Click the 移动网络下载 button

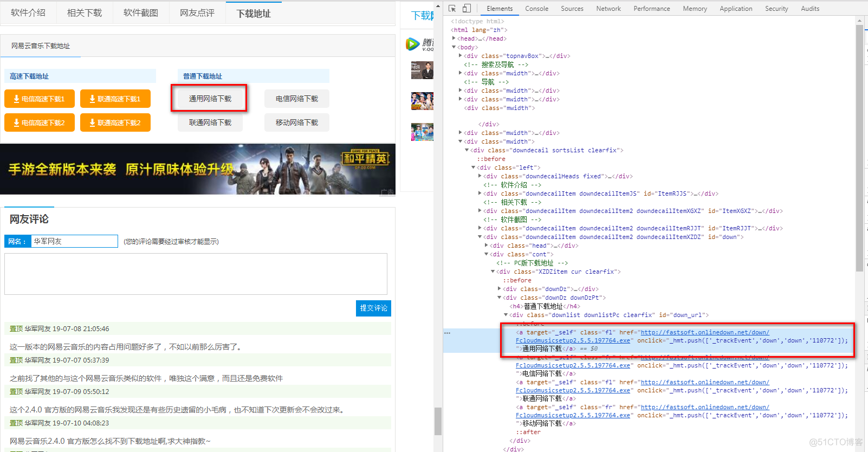click(297, 122)
